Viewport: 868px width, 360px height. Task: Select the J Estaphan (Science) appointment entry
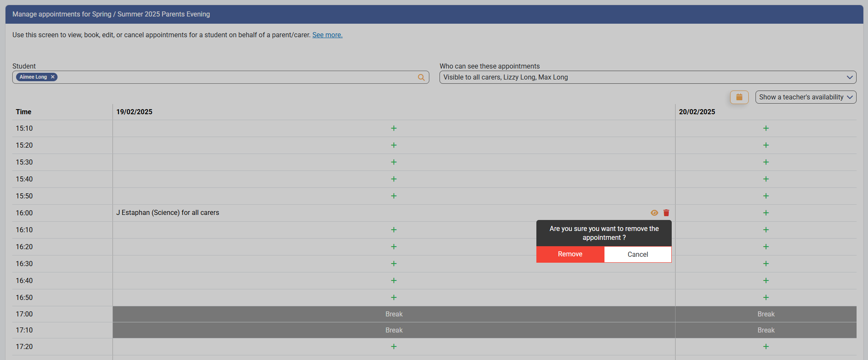tap(168, 213)
